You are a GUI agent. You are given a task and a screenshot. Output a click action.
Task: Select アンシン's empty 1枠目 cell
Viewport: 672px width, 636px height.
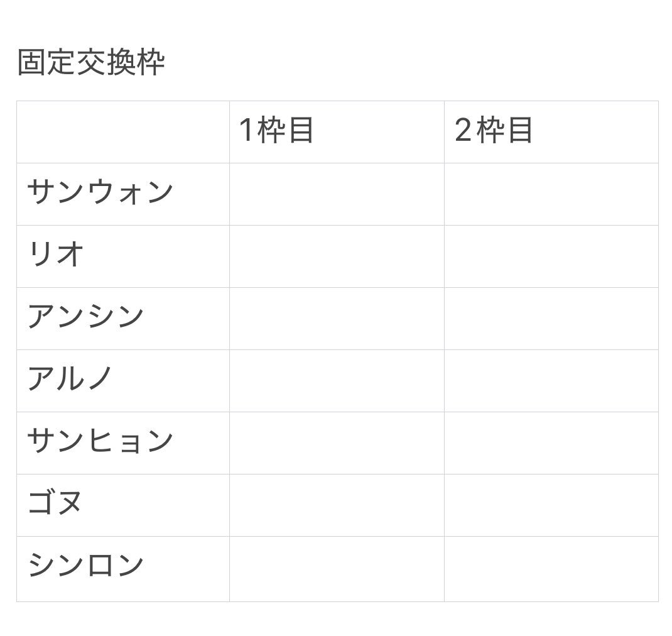pos(337,319)
